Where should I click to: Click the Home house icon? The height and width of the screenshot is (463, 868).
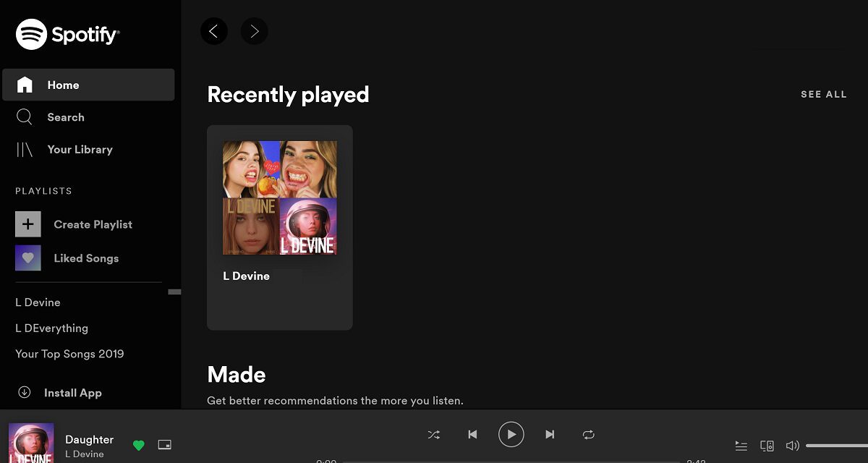pos(25,85)
